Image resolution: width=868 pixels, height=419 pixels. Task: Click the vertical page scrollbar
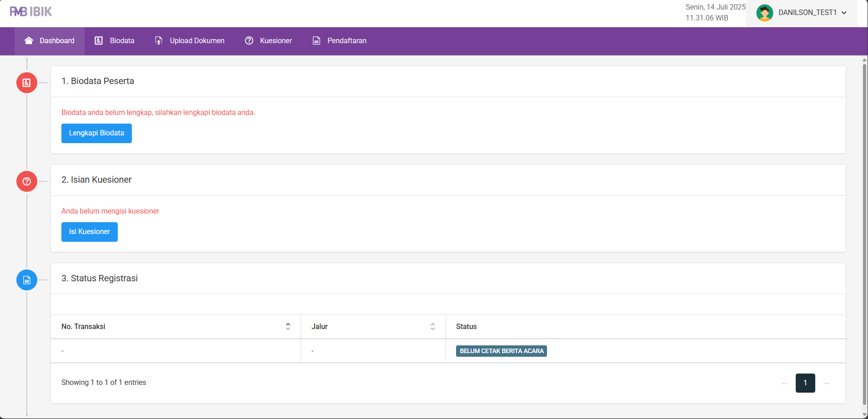pos(864,227)
